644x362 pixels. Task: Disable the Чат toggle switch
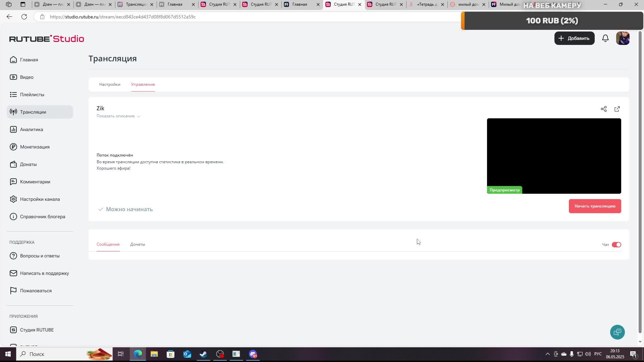pos(616,245)
